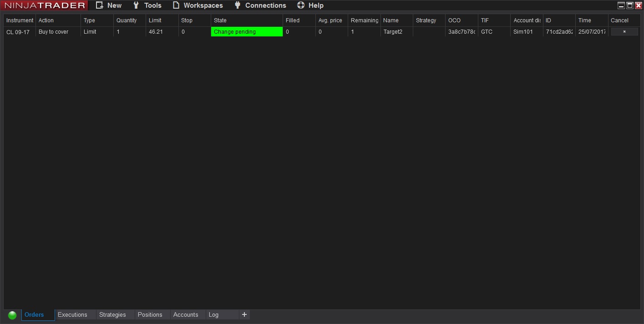Add a new tab with plus button

[244, 314]
